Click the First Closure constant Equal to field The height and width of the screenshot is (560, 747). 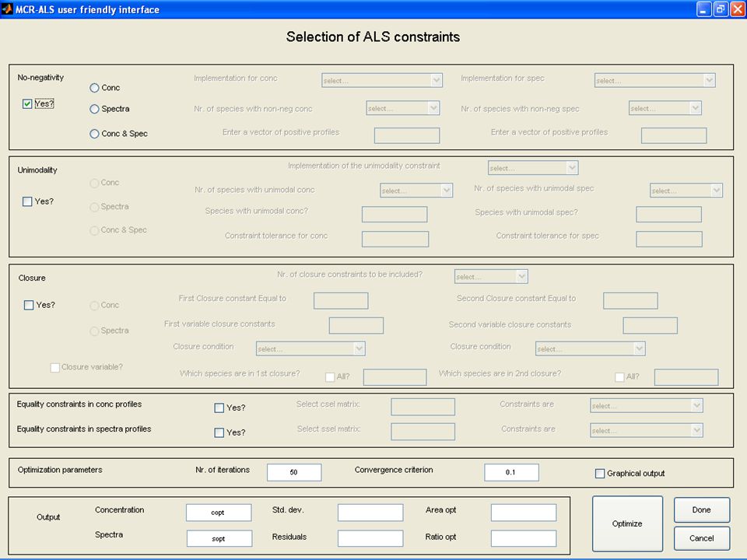pyautogui.click(x=341, y=301)
